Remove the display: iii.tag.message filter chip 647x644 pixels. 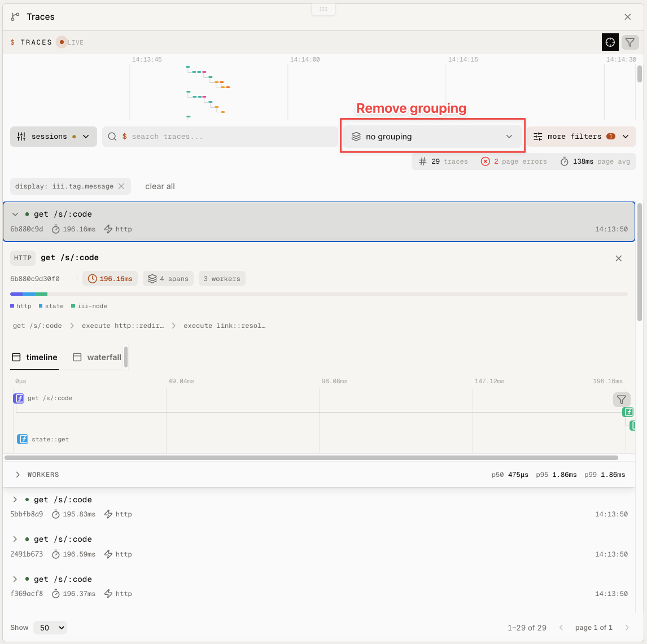(121, 186)
